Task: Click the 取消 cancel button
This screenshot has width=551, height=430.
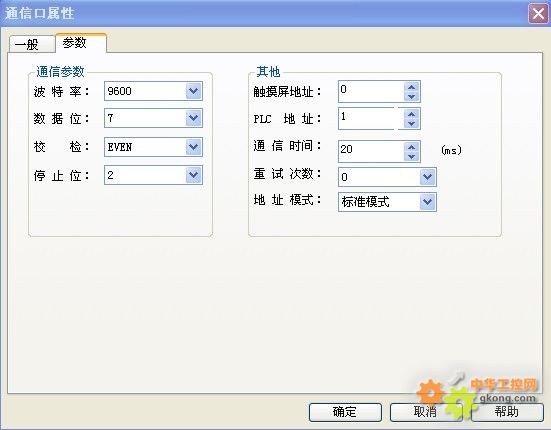Action: [426, 412]
